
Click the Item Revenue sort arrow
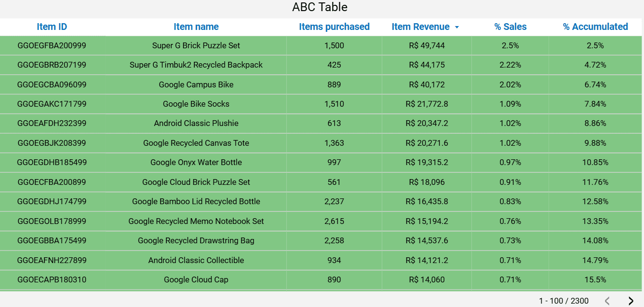(x=457, y=28)
